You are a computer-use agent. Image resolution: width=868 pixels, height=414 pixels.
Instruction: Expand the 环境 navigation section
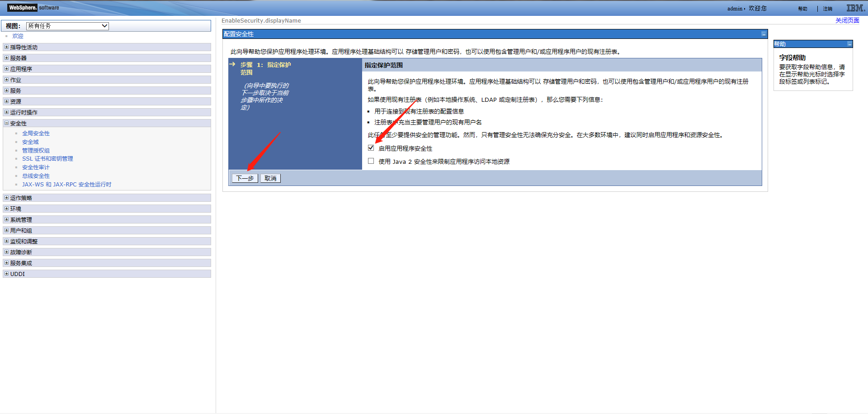6,209
